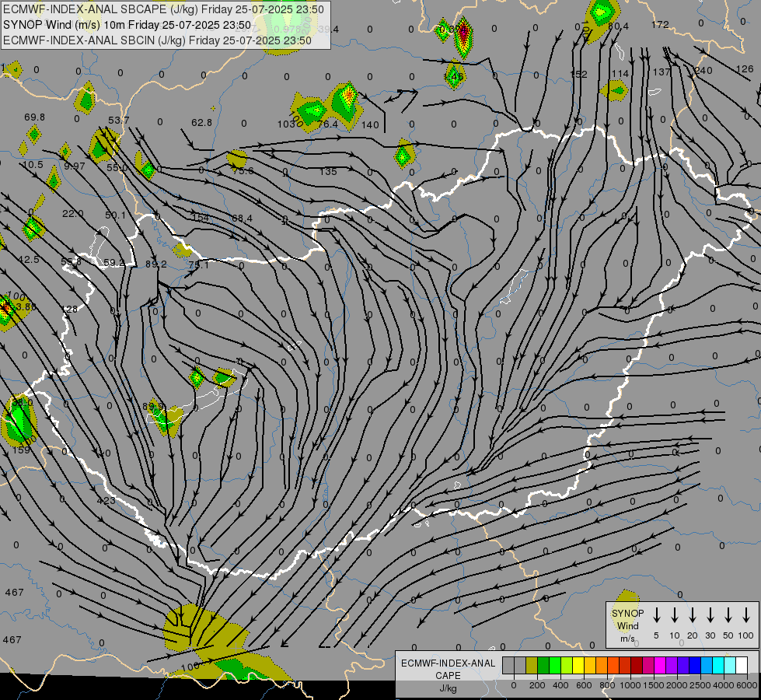
Task: Click the 'SYNOP Wind m/s' legend label
Action: (x=627, y=625)
